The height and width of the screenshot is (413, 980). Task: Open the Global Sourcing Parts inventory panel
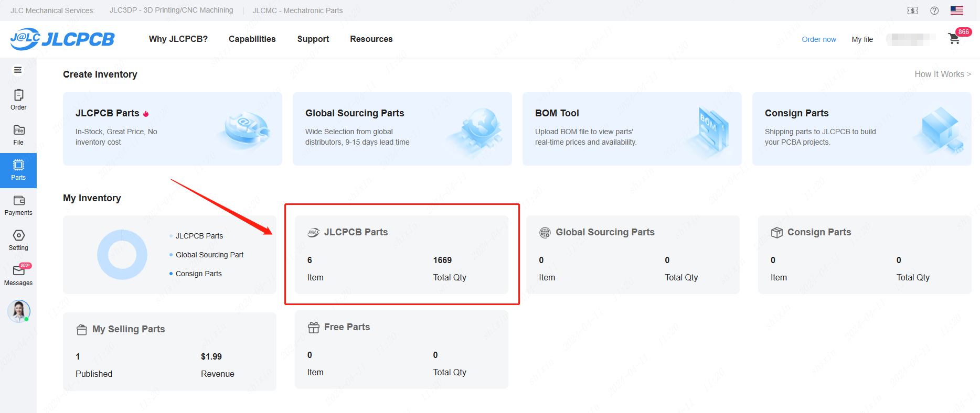click(633, 255)
